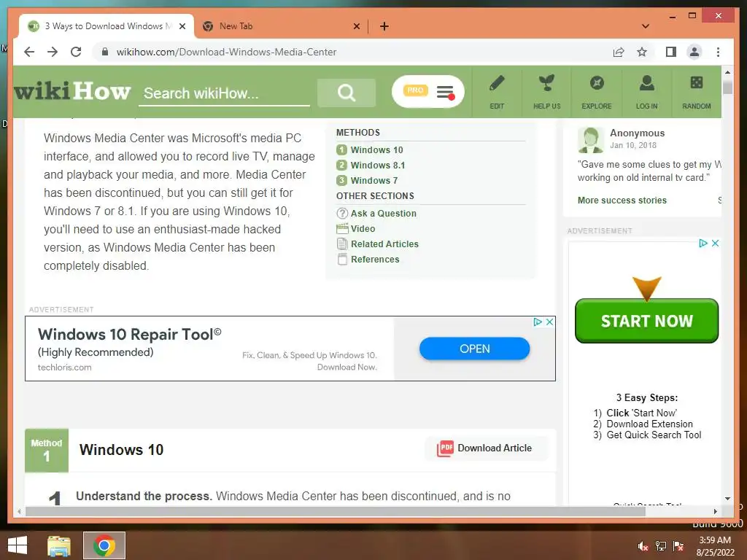Click More success stories link

pyautogui.click(x=622, y=201)
